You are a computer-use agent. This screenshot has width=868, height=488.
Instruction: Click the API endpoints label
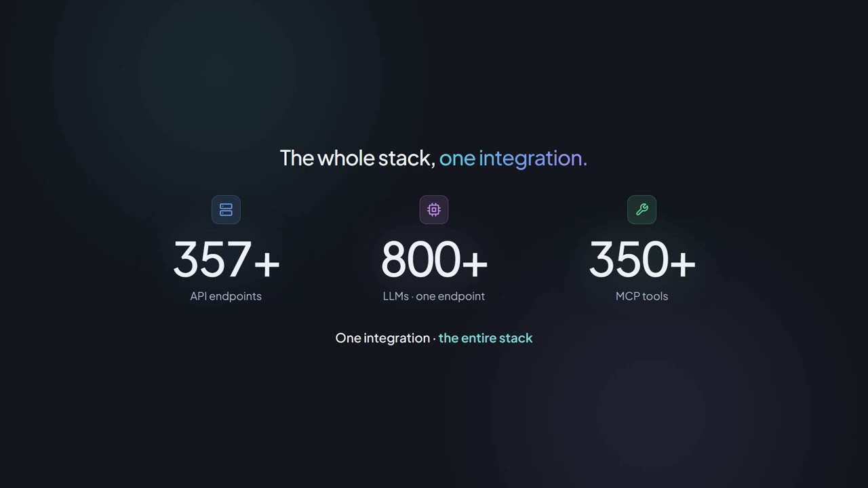[x=226, y=296]
